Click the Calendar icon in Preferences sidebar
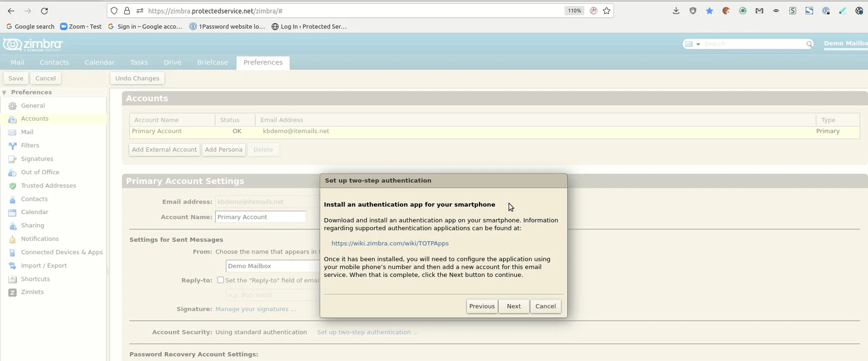 point(12,212)
